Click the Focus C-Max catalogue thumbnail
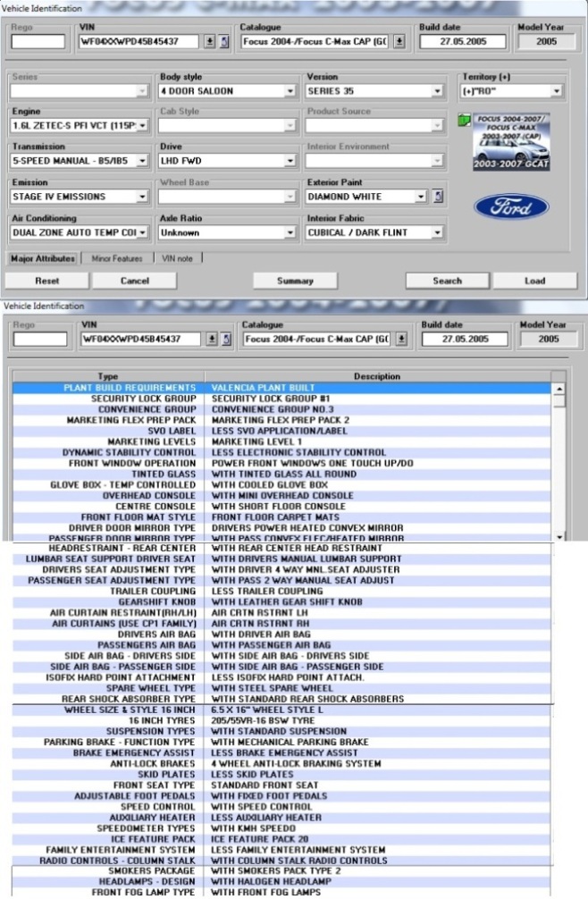 click(511, 143)
